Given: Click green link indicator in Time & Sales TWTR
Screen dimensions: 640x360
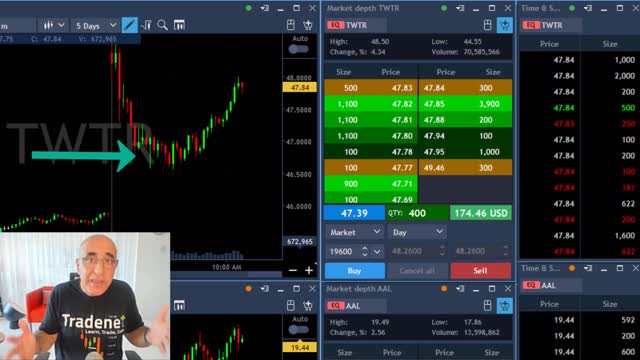Looking at the screenshot, I should (572, 8).
